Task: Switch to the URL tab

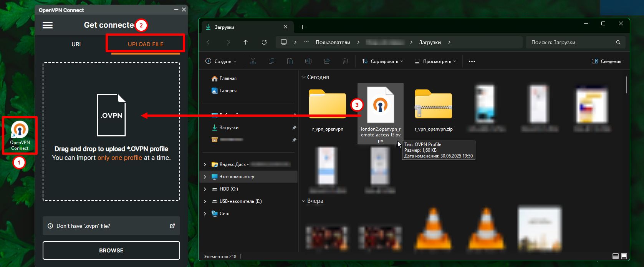Action: click(77, 44)
